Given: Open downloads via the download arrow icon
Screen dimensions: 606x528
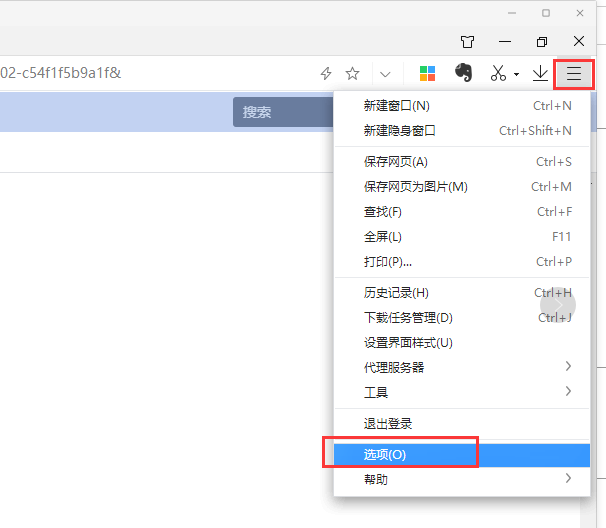Looking at the screenshot, I should [540, 73].
